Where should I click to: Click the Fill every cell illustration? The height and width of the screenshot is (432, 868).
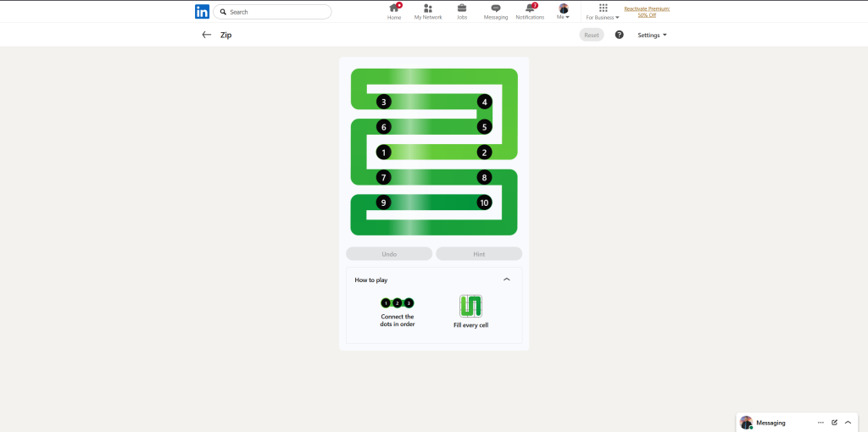click(x=470, y=306)
